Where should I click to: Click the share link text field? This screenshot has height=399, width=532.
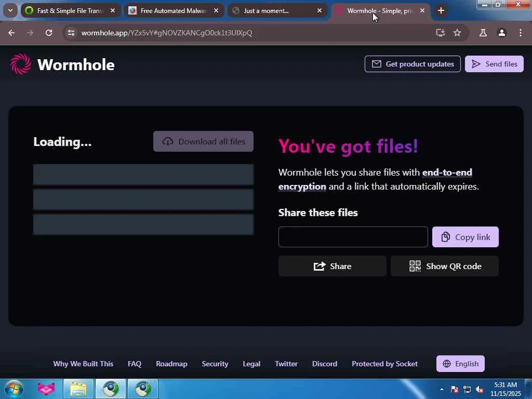353,237
